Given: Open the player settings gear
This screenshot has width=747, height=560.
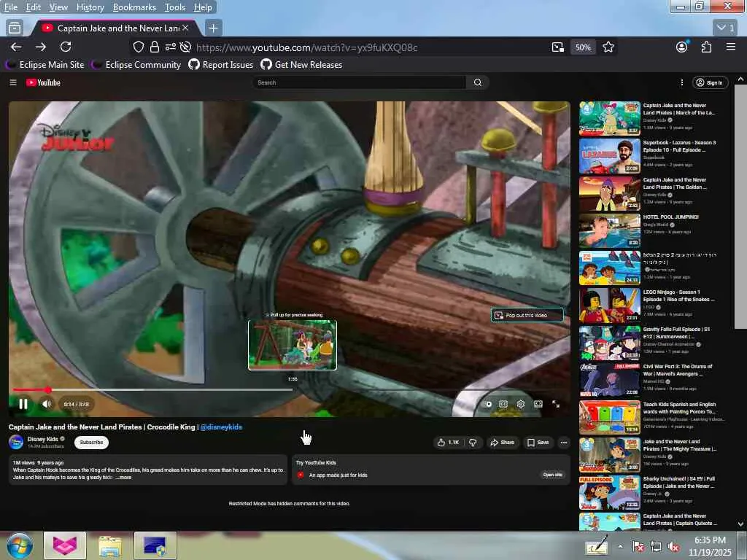Looking at the screenshot, I should tap(521, 404).
